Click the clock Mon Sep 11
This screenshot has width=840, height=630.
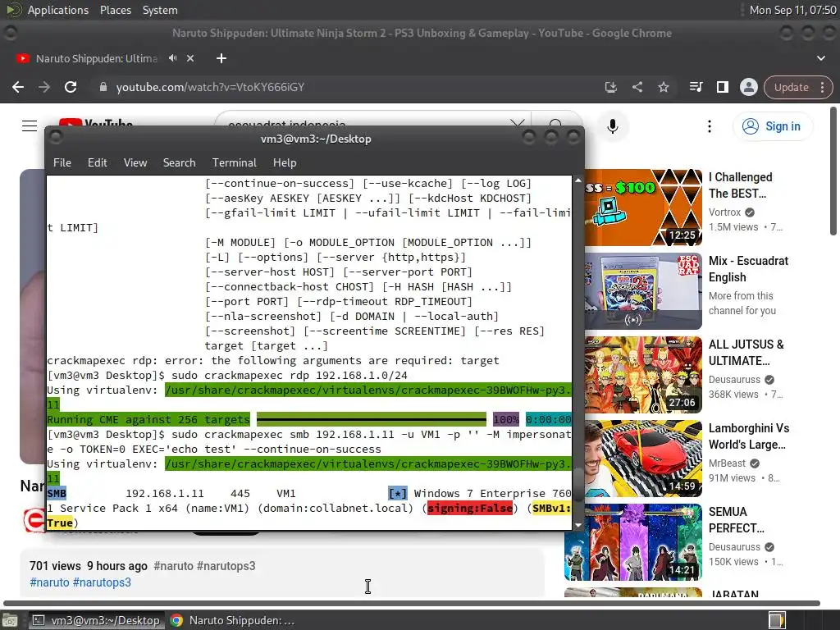tap(793, 10)
